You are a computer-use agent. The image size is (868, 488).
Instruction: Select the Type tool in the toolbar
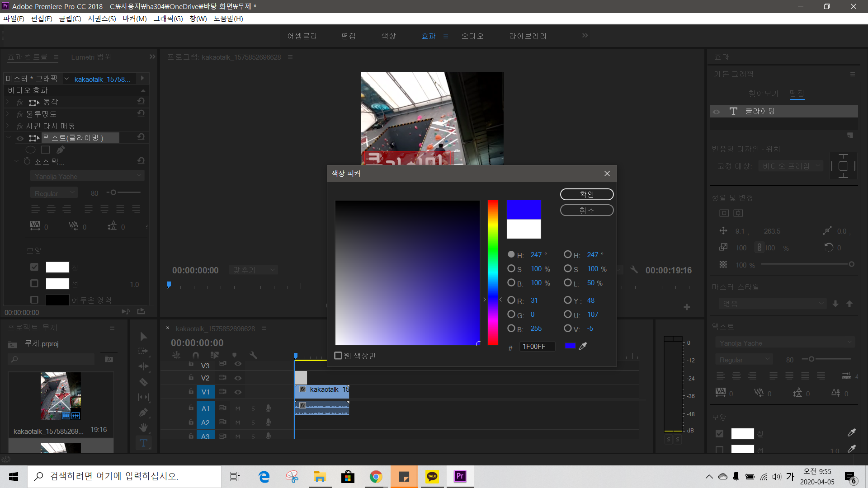coord(143,443)
